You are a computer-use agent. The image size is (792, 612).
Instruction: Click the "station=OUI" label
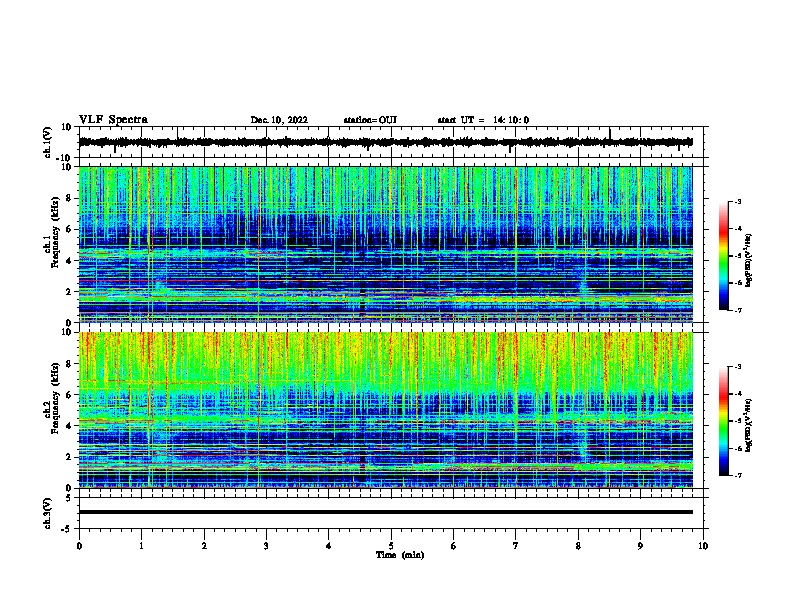tap(370, 120)
